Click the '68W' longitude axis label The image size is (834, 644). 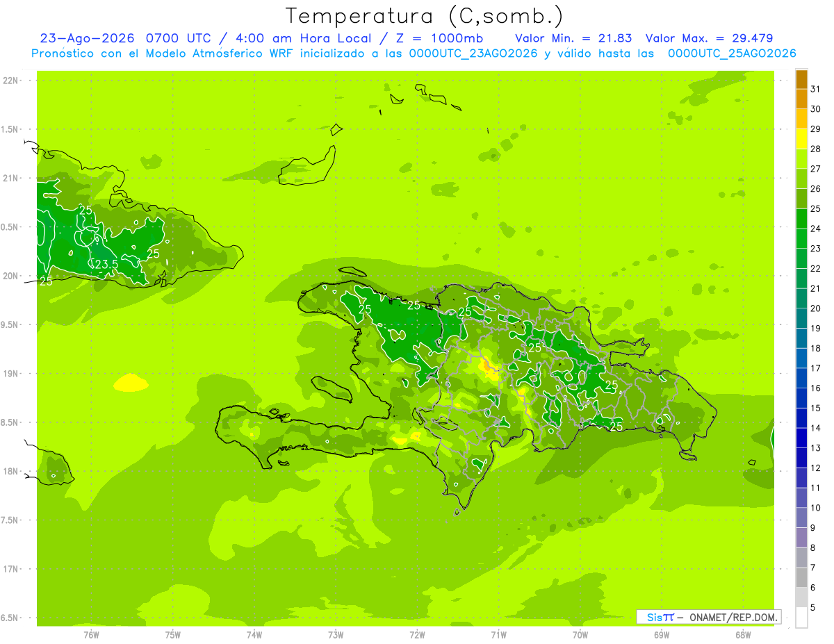(x=743, y=635)
